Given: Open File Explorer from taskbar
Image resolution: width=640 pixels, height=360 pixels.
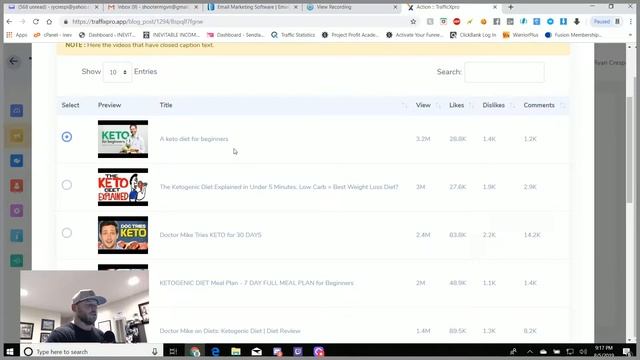Looking at the screenshot, I should click(236, 351).
